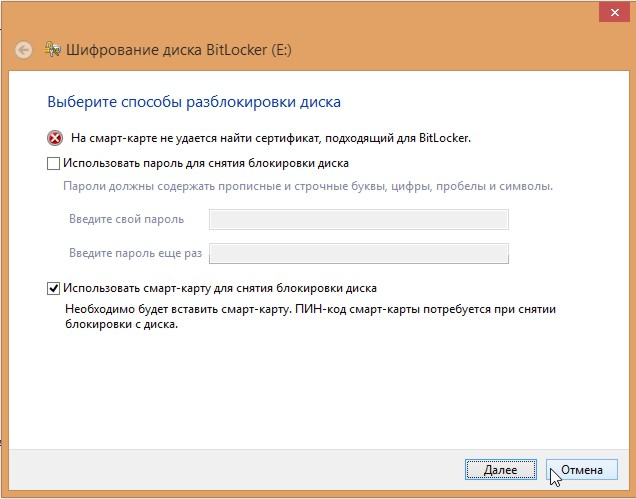Click the back arrow in title bar
The image size is (636, 499).
click(x=24, y=50)
